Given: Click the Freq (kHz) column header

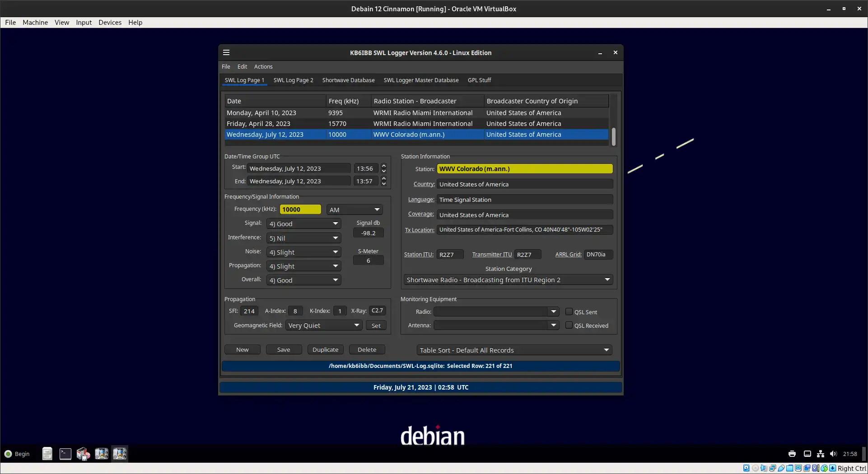Looking at the screenshot, I should tap(348, 101).
